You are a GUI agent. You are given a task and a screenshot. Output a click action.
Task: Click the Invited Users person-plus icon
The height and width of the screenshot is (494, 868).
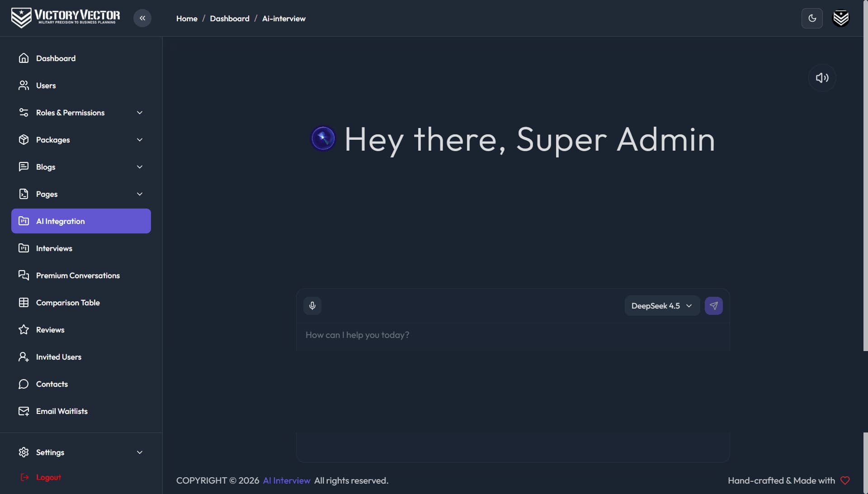24,357
